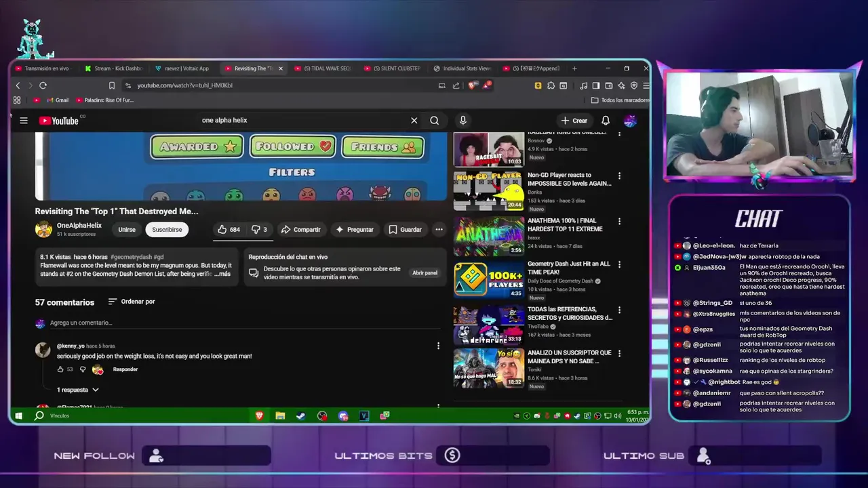Open the Windows Start menu

19,415
